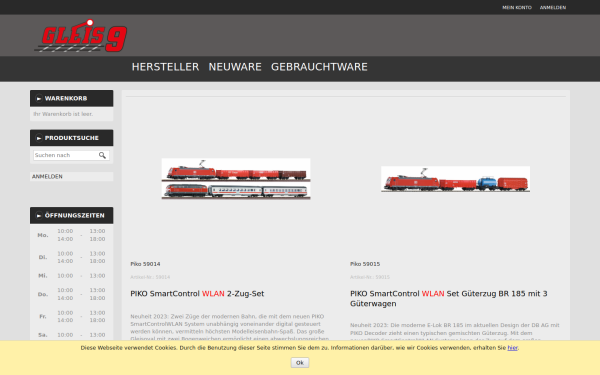The width and height of the screenshot is (600, 375).
Task: Click the 'Di.' opening hours row label
Action: pos(42,257)
